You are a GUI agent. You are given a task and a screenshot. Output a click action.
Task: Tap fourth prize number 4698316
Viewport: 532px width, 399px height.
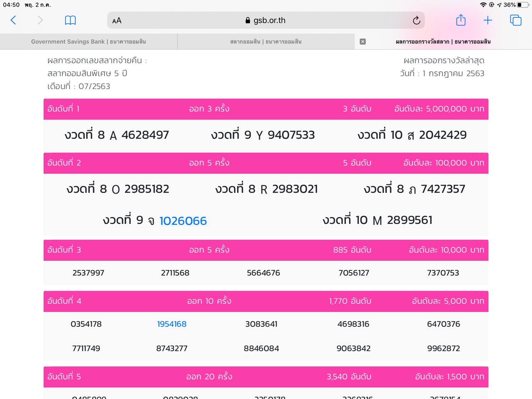click(353, 324)
